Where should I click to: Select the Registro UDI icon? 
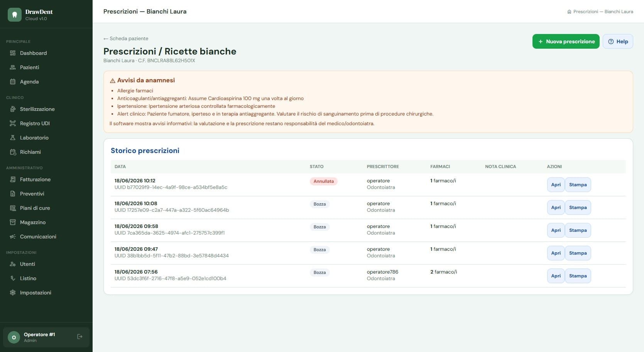coord(13,123)
